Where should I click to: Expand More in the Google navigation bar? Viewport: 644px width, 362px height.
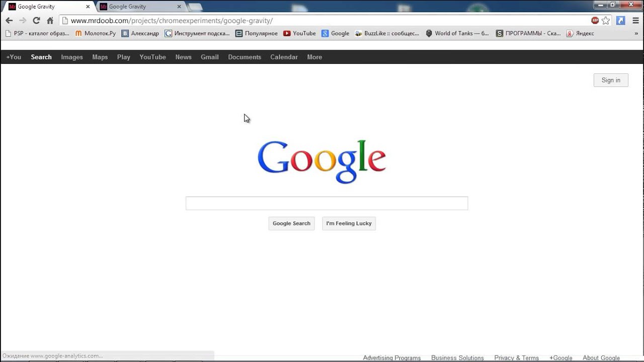pos(314,57)
